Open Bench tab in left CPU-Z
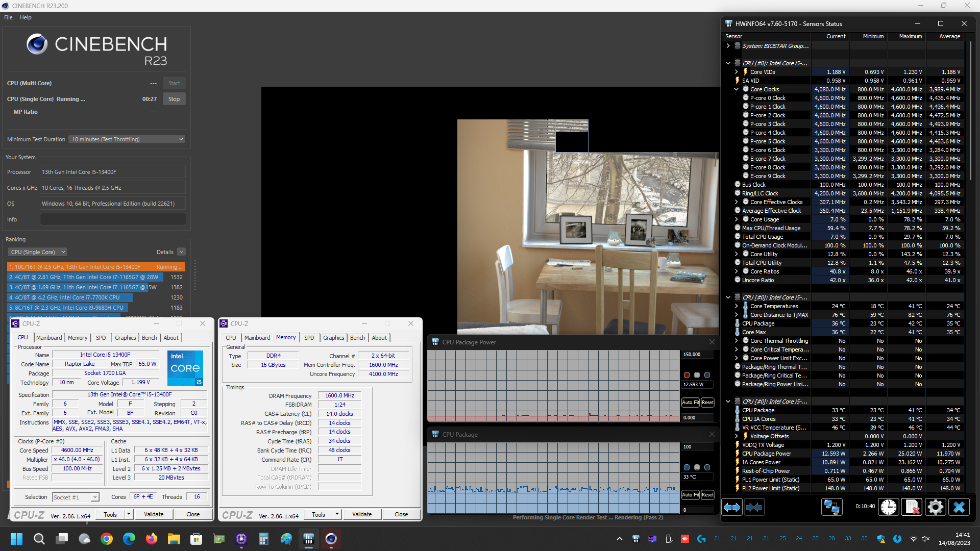Screen dimensions: 980x551 150,338
